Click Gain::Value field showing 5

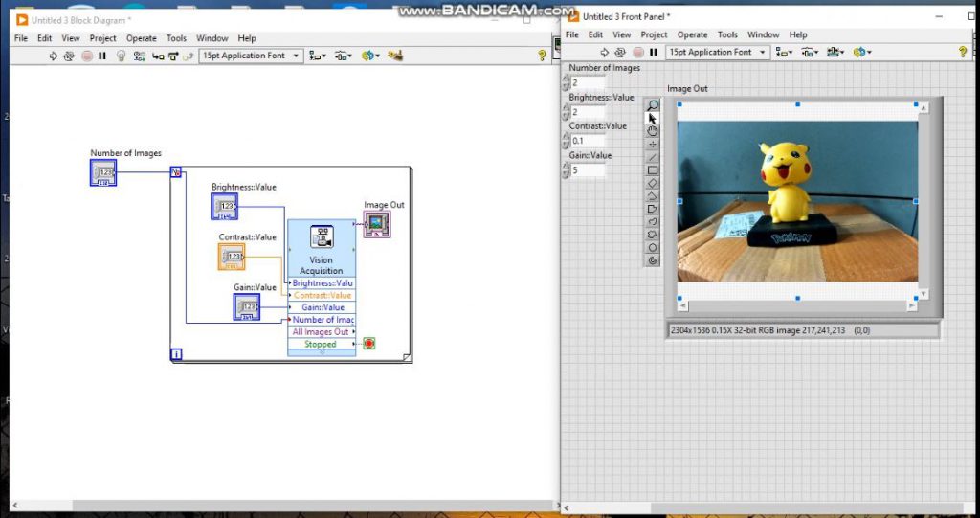click(589, 170)
